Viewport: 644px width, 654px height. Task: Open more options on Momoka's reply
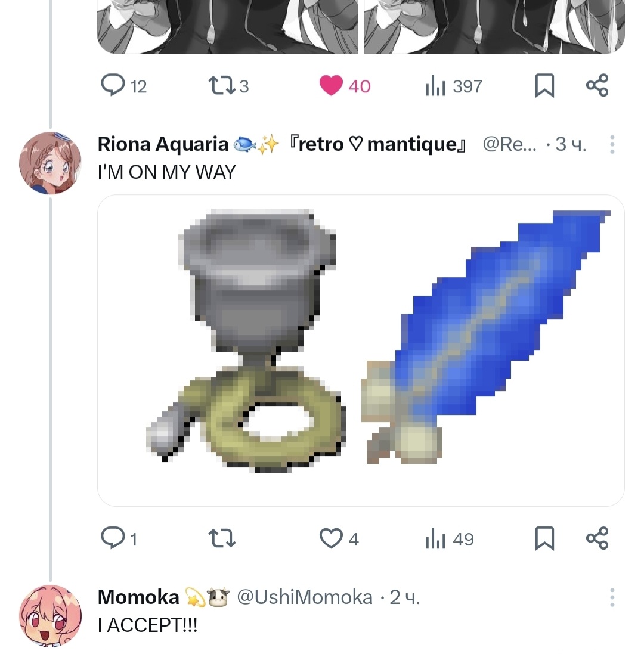612,597
